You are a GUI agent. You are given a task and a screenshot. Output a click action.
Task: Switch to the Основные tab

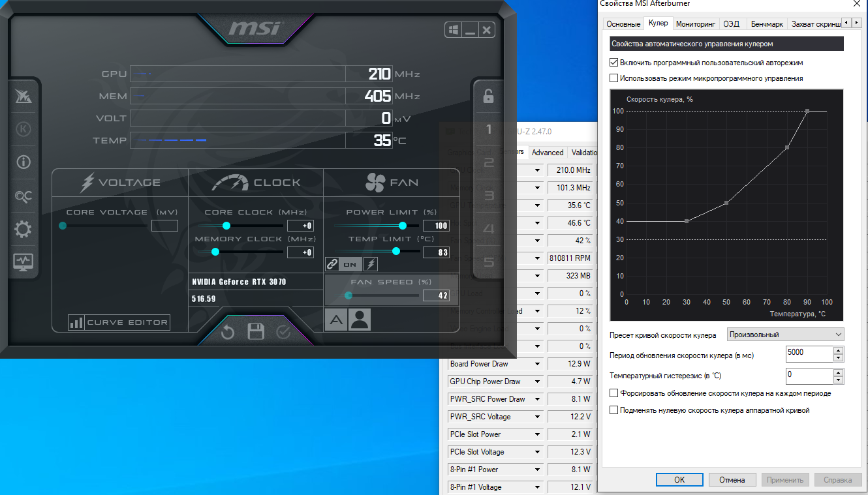[623, 24]
